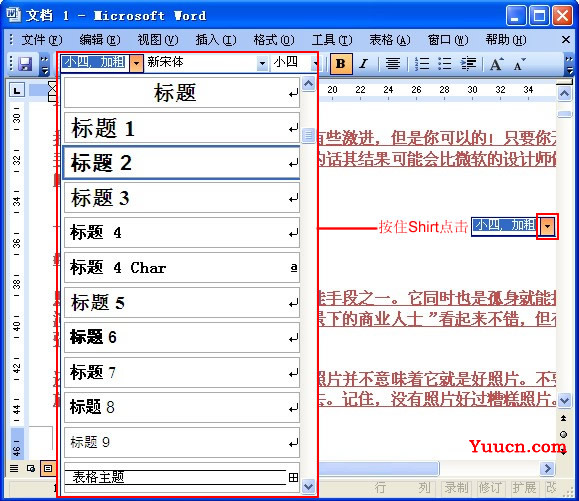Open the 工具(T) menu
Image resolution: width=579 pixels, height=501 pixels.
click(332, 40)
